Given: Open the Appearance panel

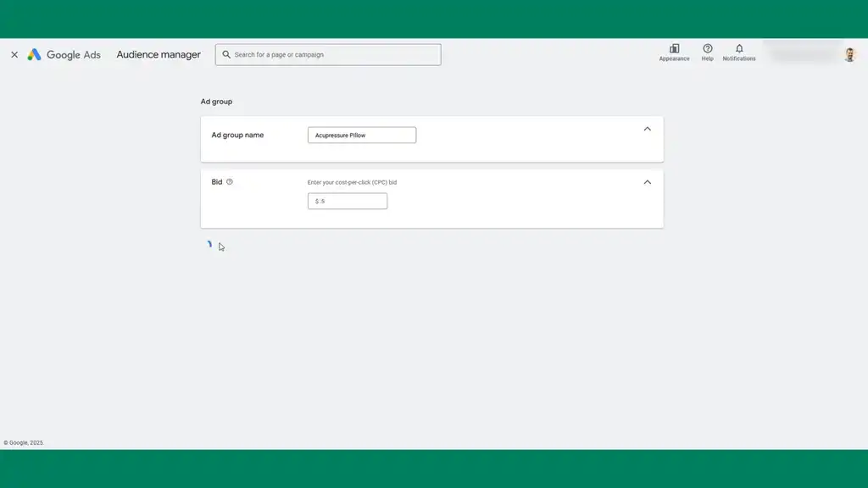Looking at the screenshot, I should point(674,53).
